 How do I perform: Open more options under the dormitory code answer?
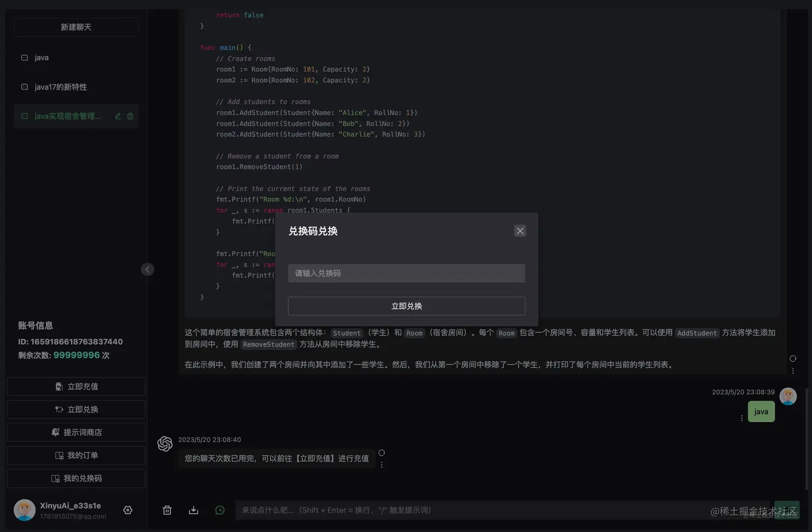793,371
